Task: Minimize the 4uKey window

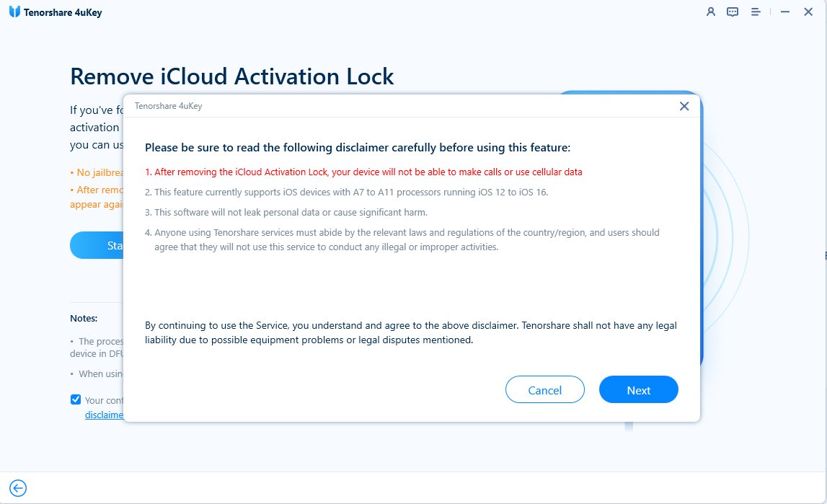Action: [x=785, y=12]
